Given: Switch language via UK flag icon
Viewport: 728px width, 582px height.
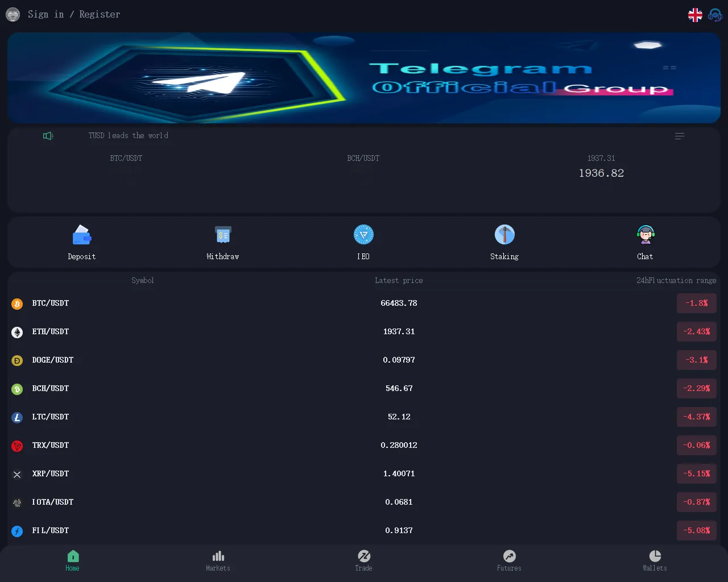Looking at the screenshot, I should pos(695,15).
